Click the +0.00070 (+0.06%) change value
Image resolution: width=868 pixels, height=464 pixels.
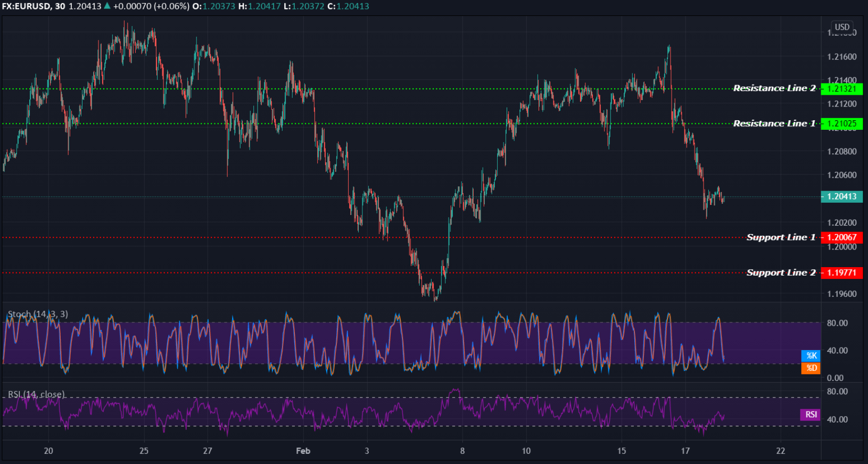pyautogui.click(x=151, y=6)
